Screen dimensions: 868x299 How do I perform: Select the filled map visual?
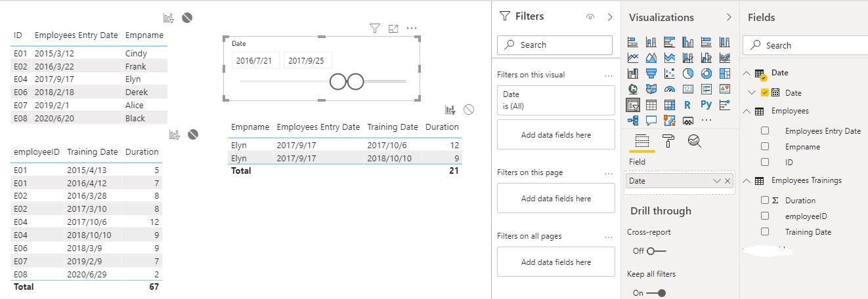tap(651, 89)
